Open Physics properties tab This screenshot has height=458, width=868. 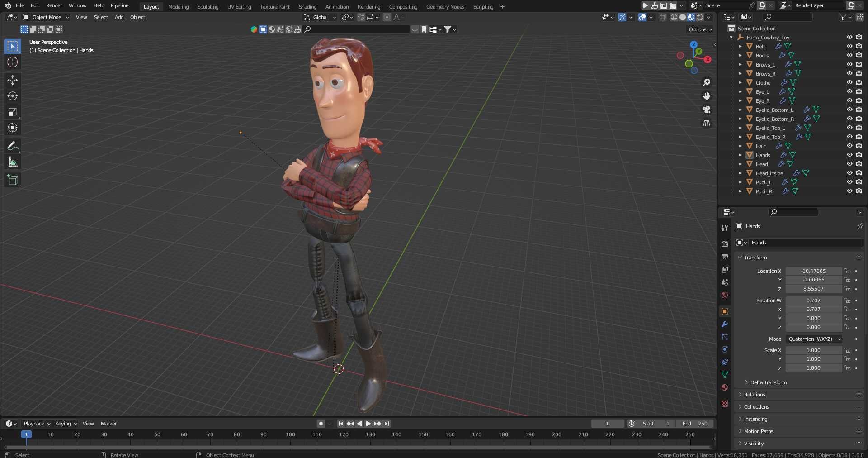[x=725, y=349]
